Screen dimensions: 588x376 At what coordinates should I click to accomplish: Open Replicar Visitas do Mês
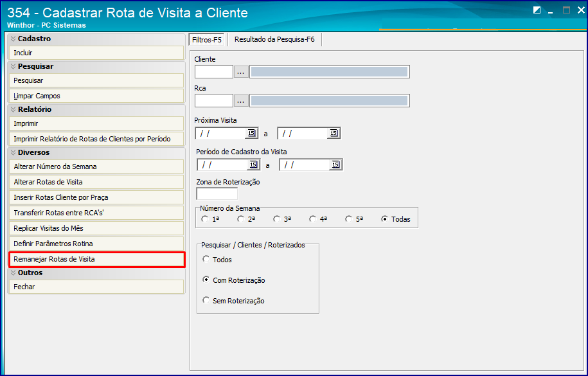coord(96,228)
